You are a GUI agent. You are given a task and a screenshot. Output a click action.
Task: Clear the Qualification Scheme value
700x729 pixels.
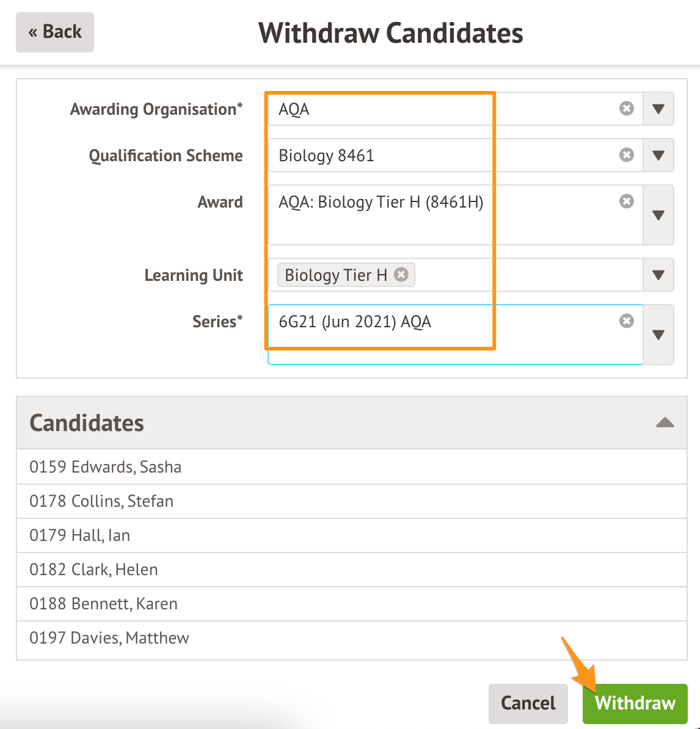tap(627, 155)
